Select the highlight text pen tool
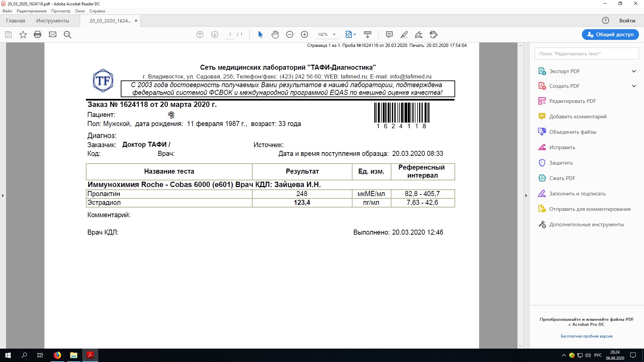Image resolution: width=644 pixels, height=362 pixels. (x=404, y=35)
